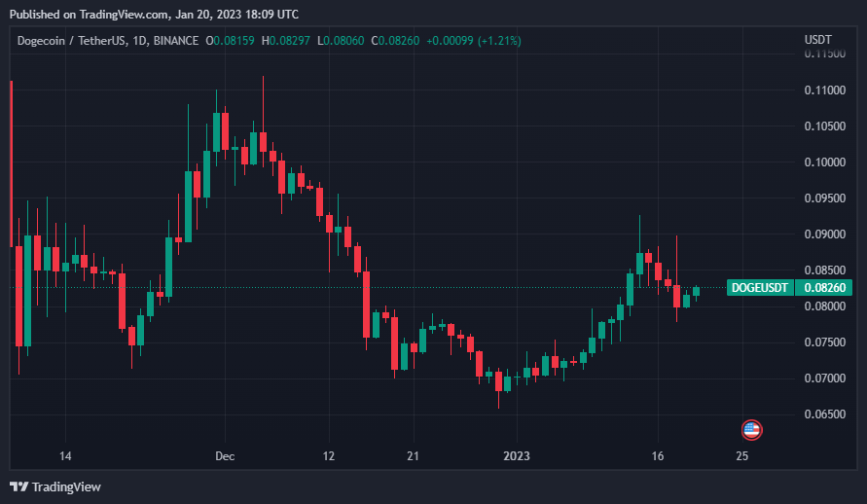
Task: Click the 0.10500 price axis label
Action: click(825, 126)
